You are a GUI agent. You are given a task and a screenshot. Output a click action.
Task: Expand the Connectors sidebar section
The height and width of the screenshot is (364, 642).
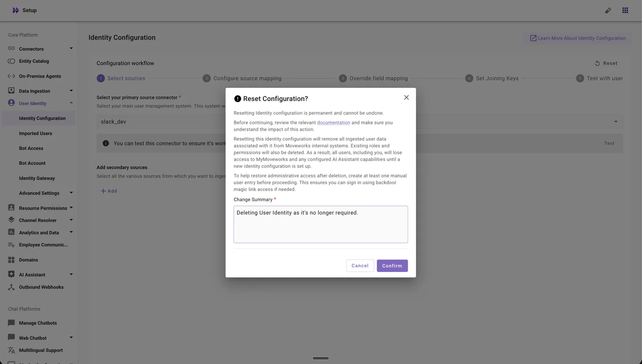tap(71, 49)
